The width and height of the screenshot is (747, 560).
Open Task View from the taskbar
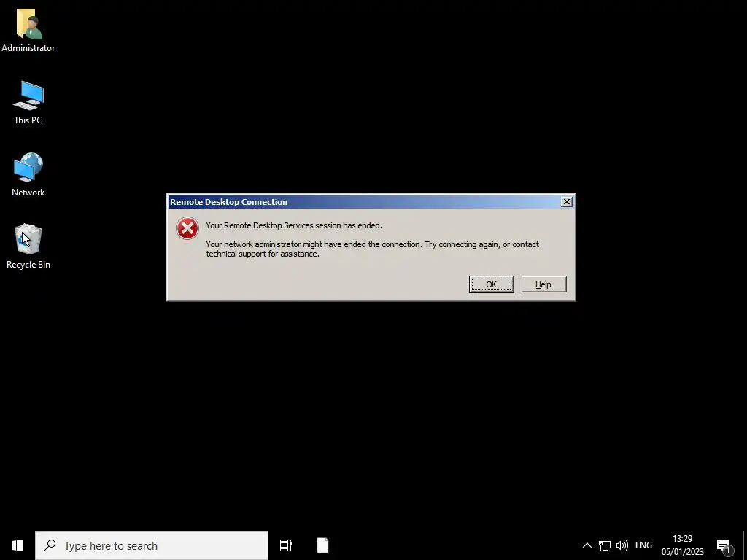coord(286,545)
